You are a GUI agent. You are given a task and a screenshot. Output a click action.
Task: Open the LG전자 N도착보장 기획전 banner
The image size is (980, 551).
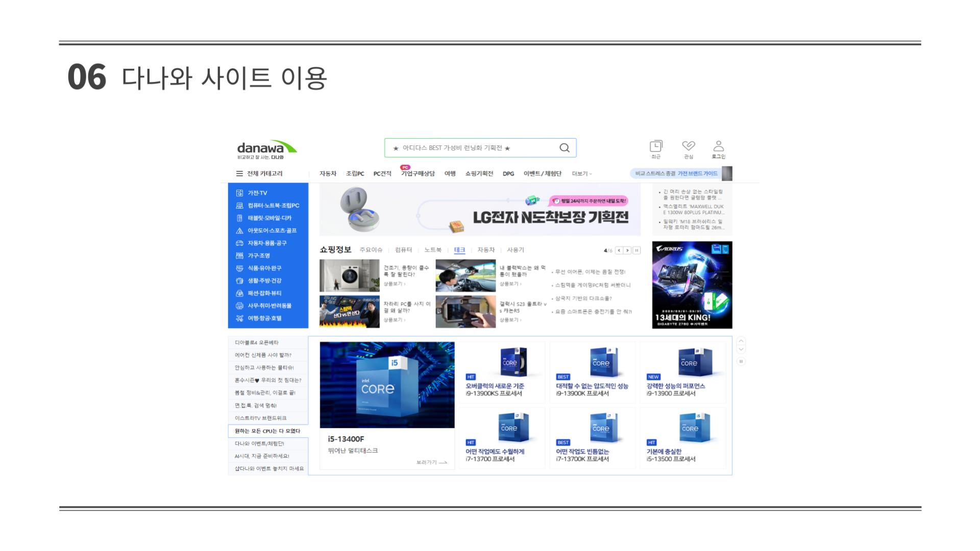480,210
